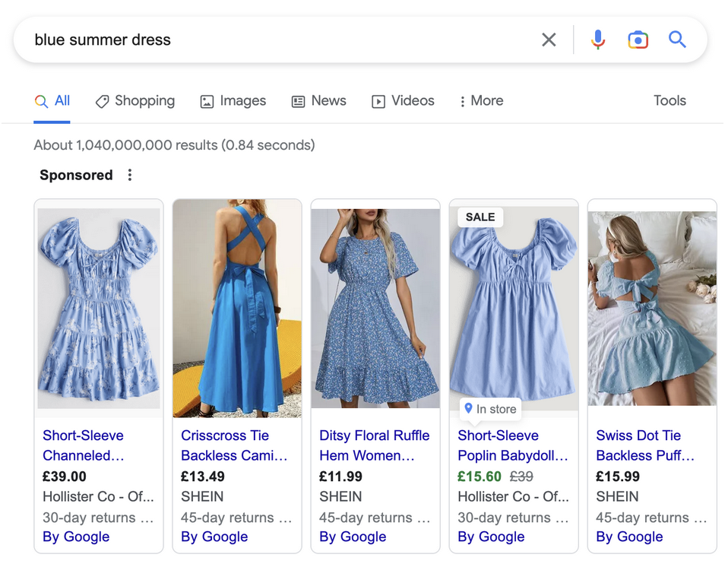
Task: Open the Short-Sleeve Channeled dress image
Action: [99, 309]
